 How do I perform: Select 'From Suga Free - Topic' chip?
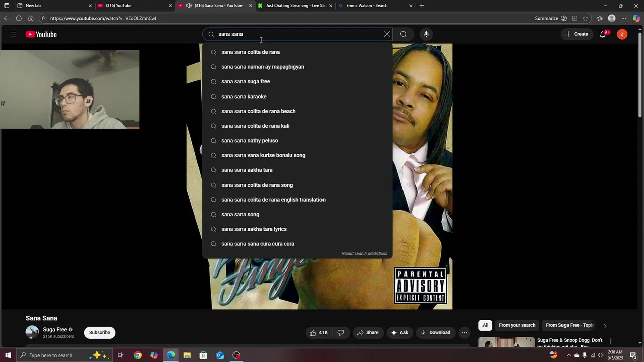[570, 325]
